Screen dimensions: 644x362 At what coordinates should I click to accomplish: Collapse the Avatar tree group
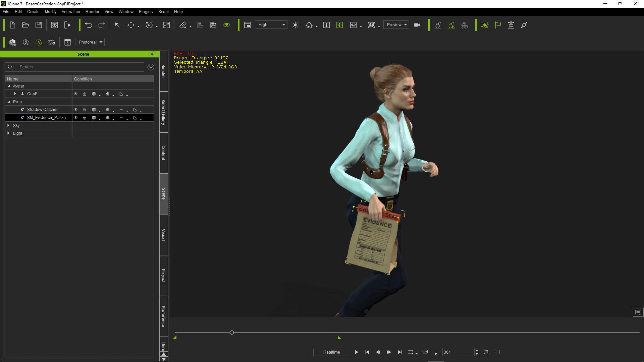[x=9, y=86]
